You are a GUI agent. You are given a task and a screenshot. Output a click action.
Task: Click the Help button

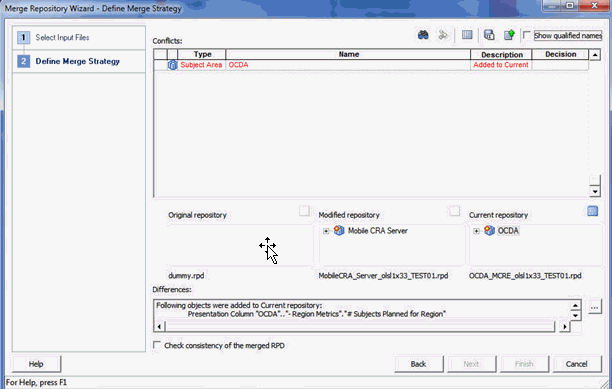click(x=36, y=364)
